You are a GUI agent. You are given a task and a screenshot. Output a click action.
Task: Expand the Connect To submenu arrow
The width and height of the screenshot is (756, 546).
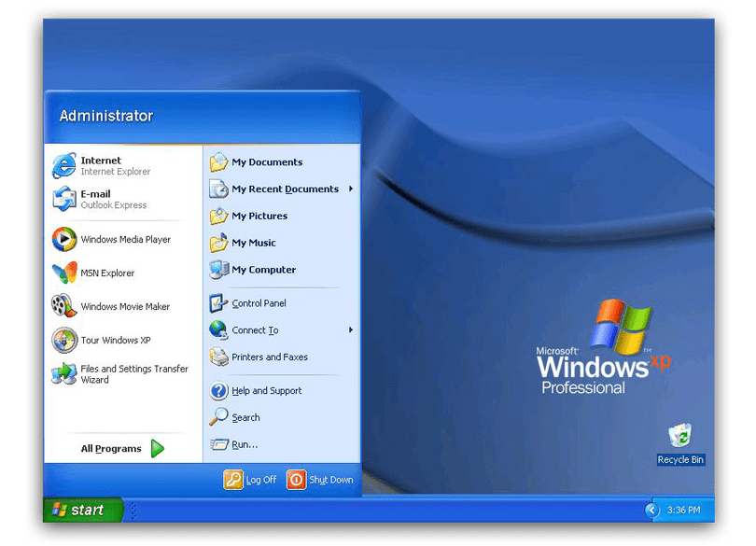coord(351,329)
